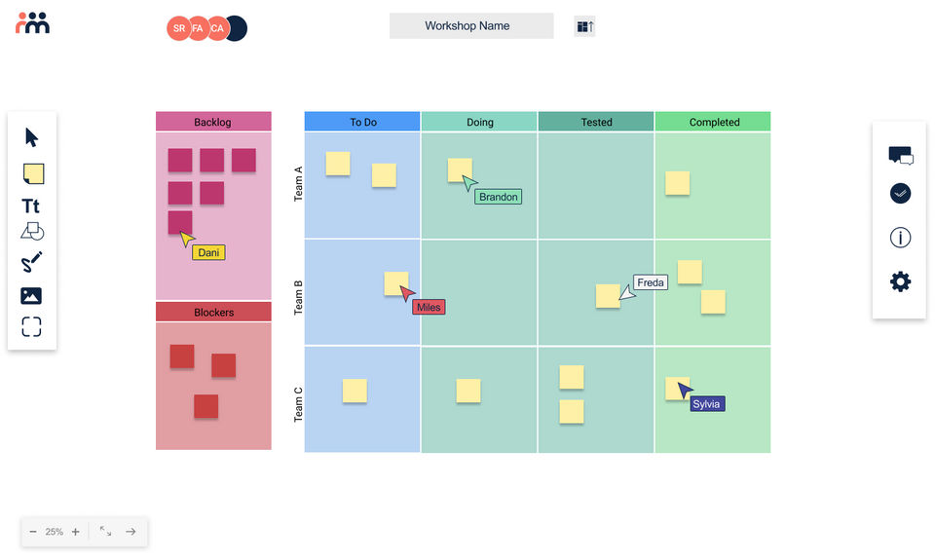Pick the sticky note tool
The width and height of the screenshot is (935, 560).
tap(33, 174)
